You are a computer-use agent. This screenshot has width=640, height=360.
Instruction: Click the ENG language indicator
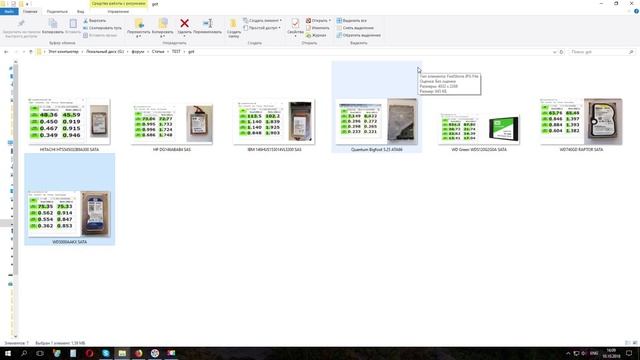click(x=594, y=353)
